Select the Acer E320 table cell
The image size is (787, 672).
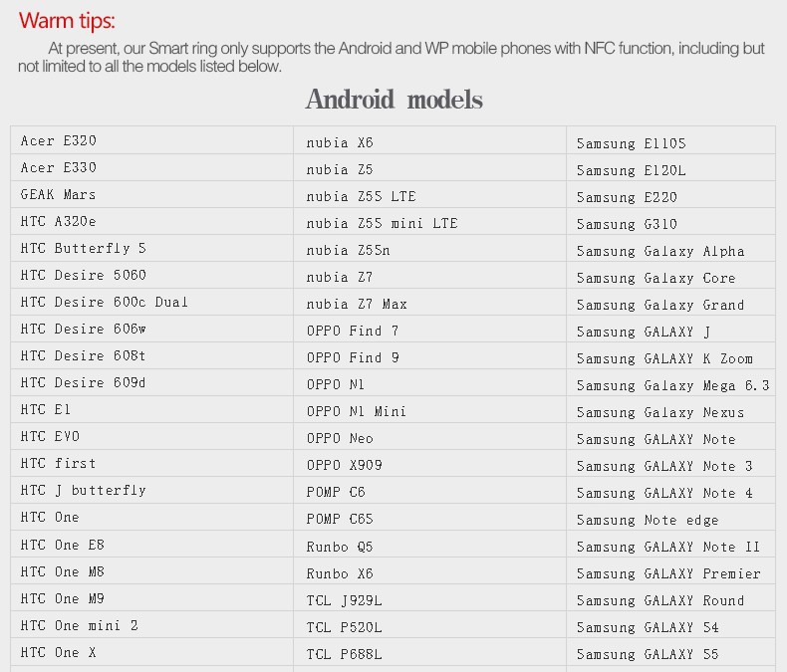coord(59,141)
